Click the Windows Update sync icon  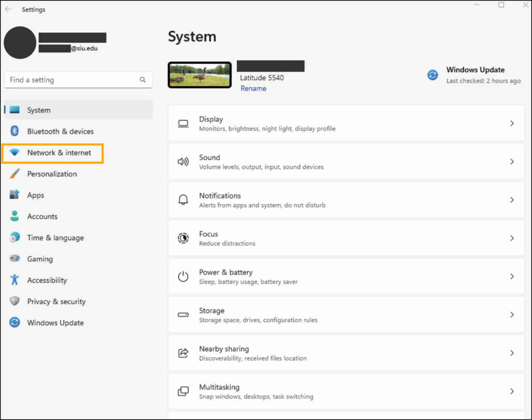point(433,75)
